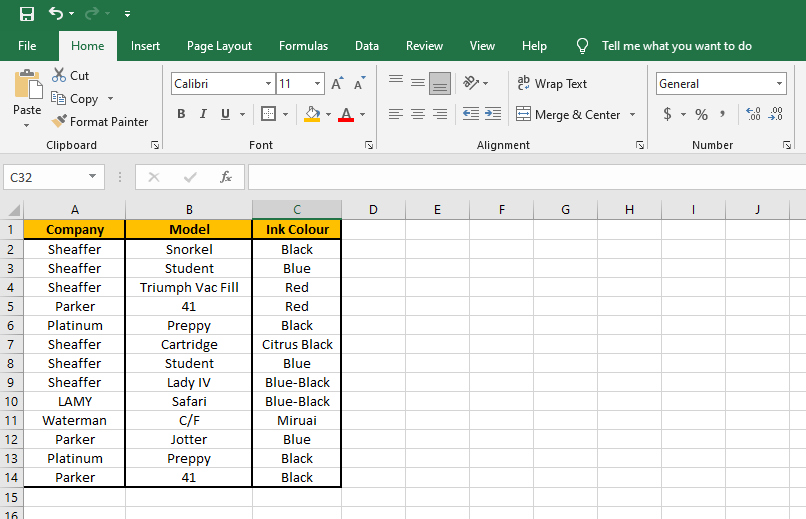Open the Formulas tab

(303, 46)
